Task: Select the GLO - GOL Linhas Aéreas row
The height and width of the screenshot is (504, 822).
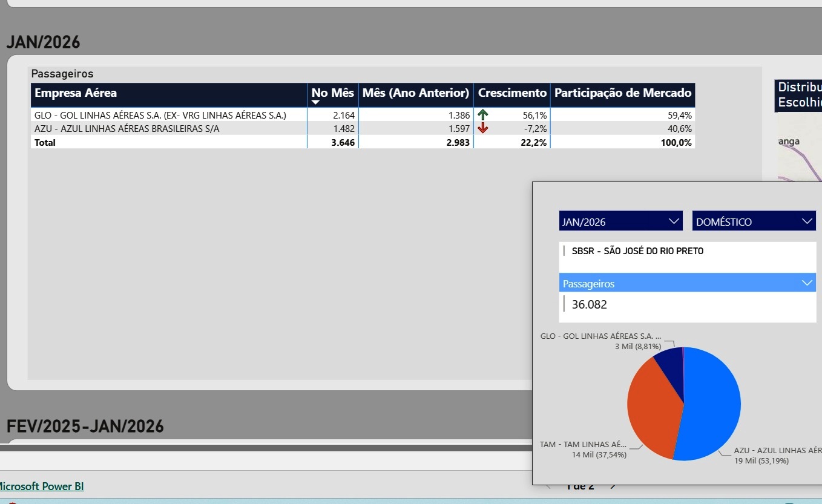Action: point(160,115)
